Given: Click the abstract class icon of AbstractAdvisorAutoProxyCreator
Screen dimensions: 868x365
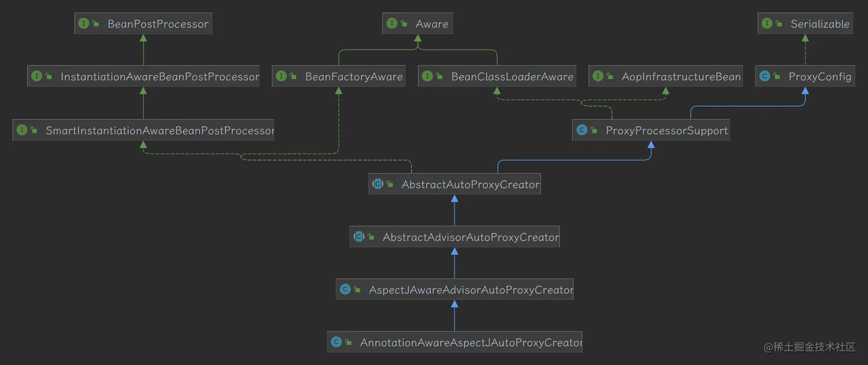Looking at the screenshot, I should (x=359, y=236).
